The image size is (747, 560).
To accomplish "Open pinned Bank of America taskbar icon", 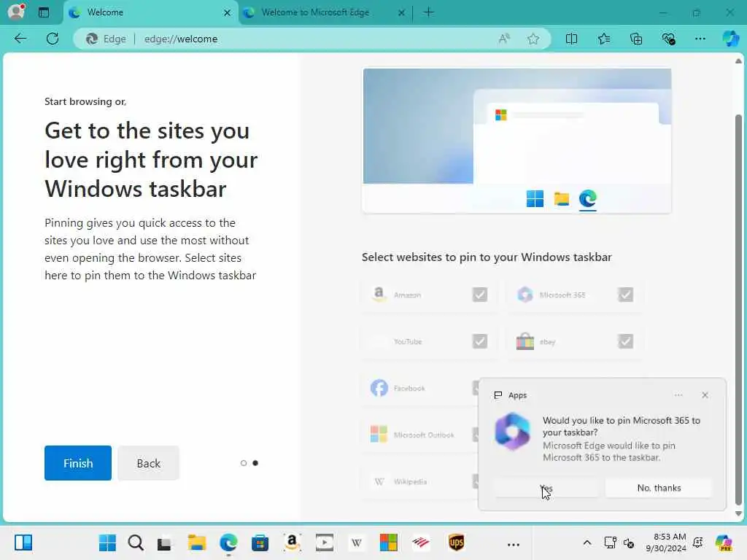I will (x=421, y=542).
